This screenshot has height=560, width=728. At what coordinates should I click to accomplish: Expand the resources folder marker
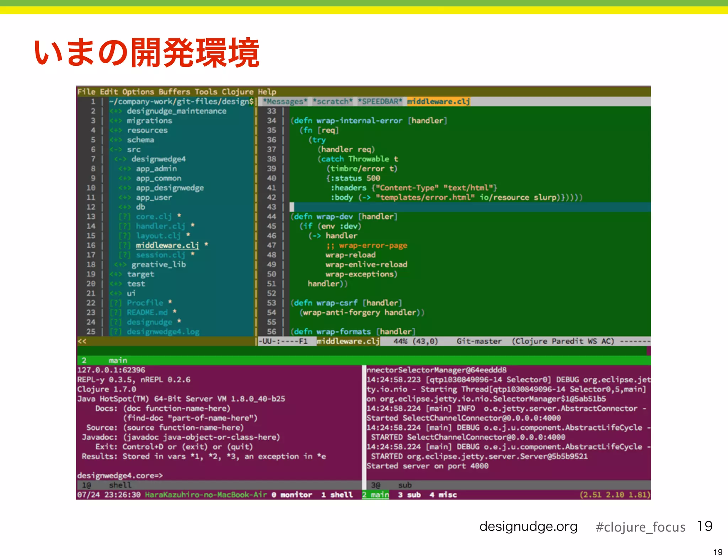116,130
